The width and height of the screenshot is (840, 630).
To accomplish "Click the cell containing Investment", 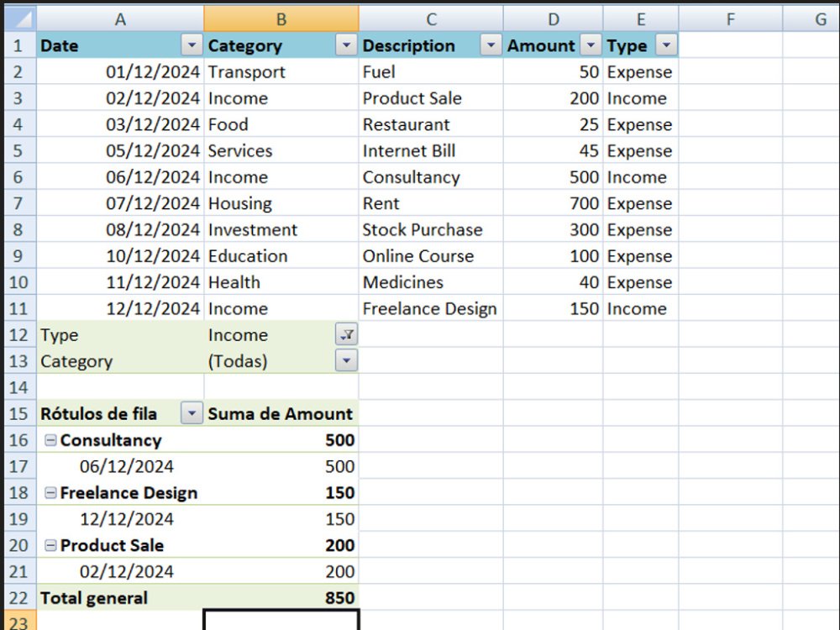I will click(281, 230).
